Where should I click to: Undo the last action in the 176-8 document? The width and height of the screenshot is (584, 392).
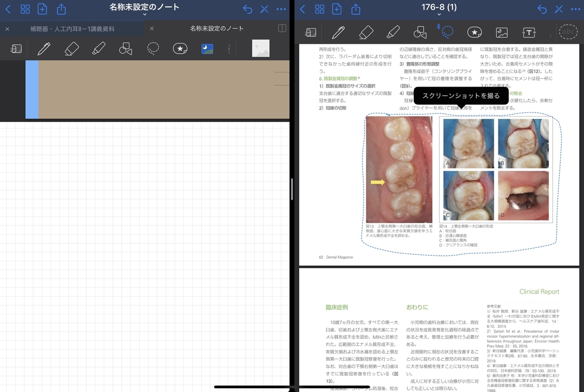[x=541, y=9]
